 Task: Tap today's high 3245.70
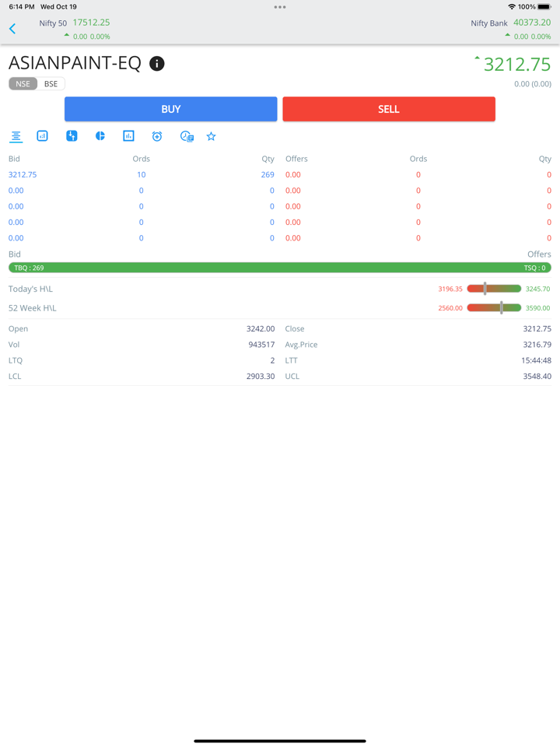(537, 289)
